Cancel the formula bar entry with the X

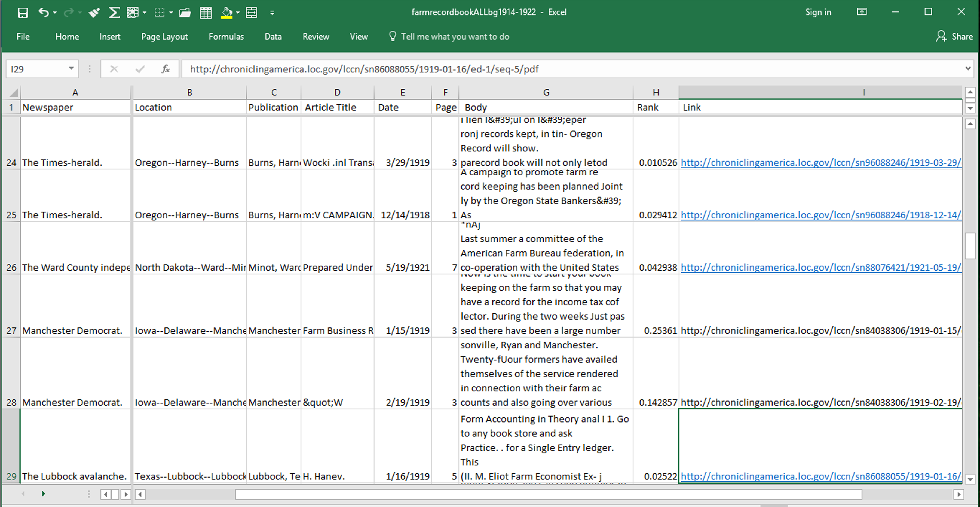click(x=114, y=69)
